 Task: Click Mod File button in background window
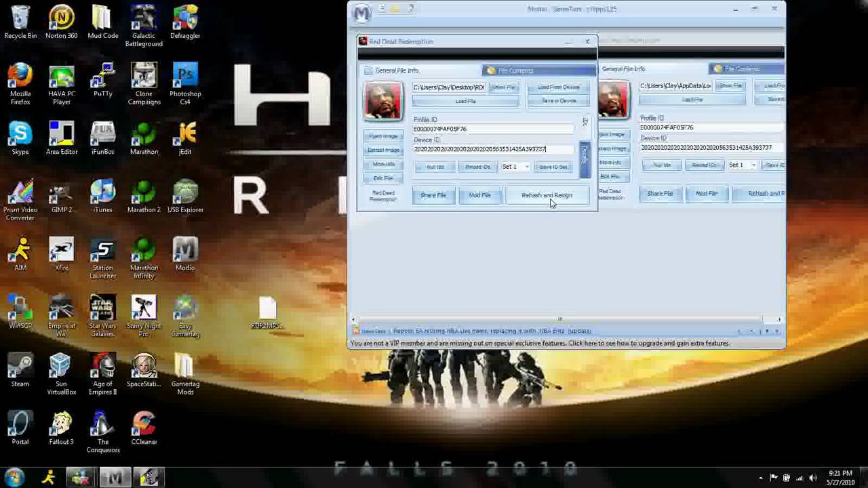coord(707,194)
